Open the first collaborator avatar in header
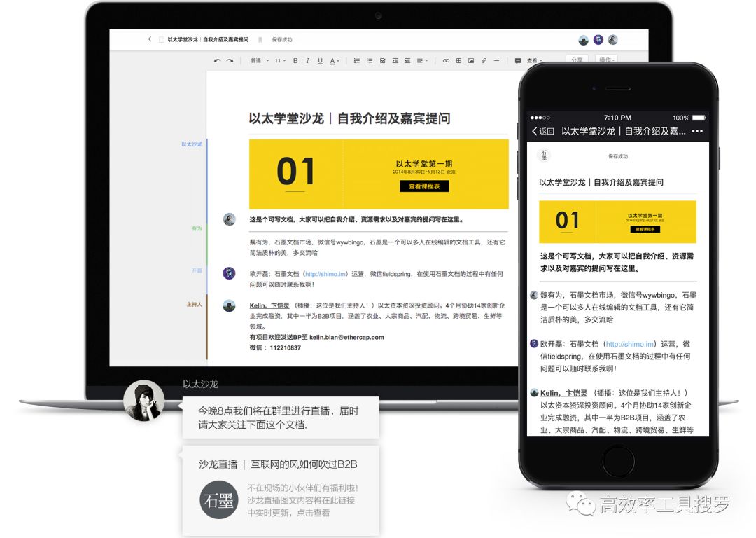Image resolution: width=756 pixels, height=538 pixels. click(x=583, y=40)
